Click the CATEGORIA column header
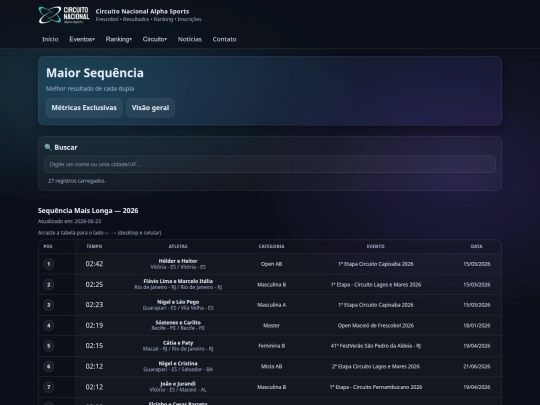540x405 pixels. pos(272,246)
